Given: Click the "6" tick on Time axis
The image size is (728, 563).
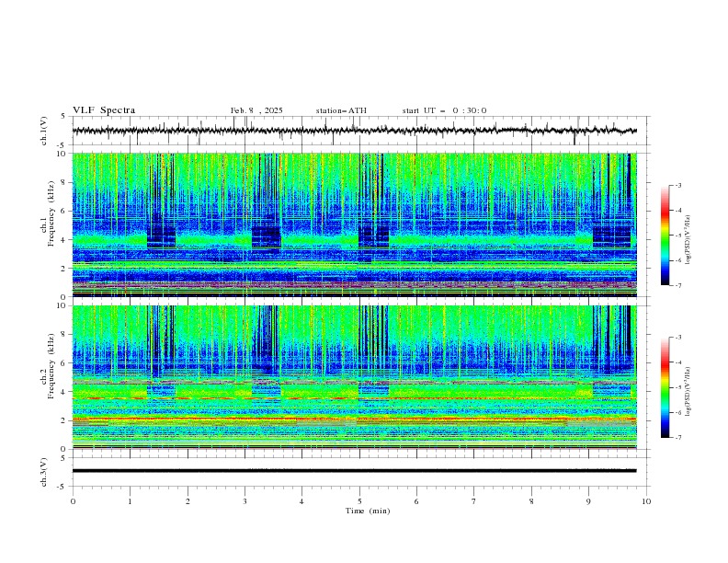Looking at the screenshot, I should (x=416, y=501).
